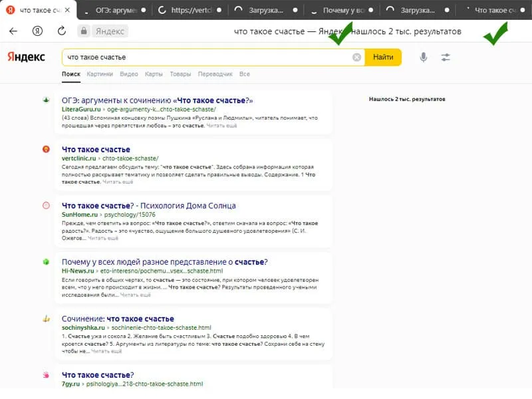The height and width of the screenshot is (399, 532).
Task: Open the ОГЭ аргументы к сочинению result
Action: tap(157, 100)
